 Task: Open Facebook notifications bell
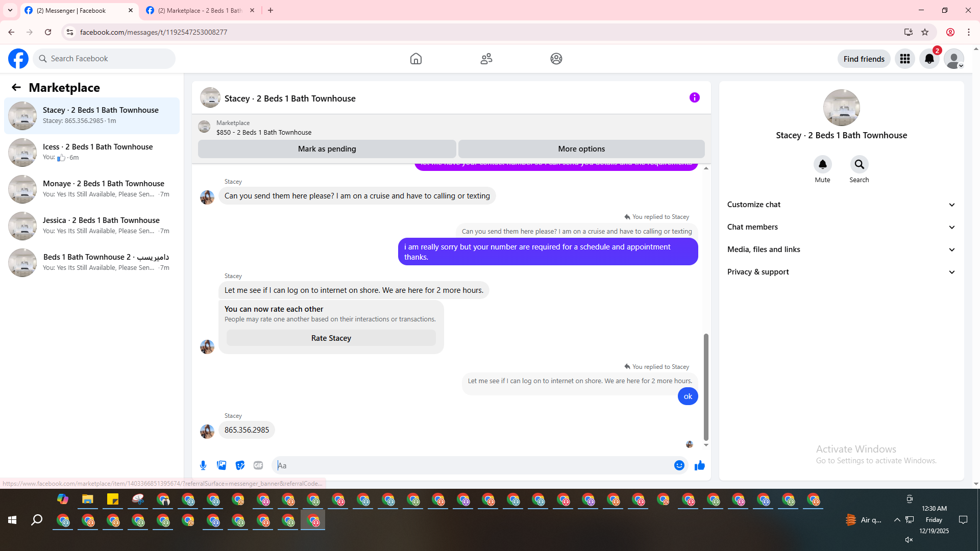tap(929, 59)
